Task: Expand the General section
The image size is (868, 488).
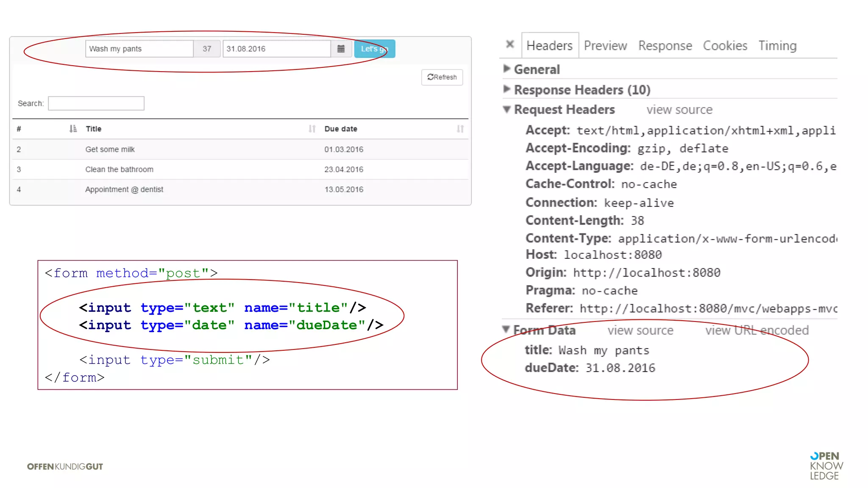Action: pos(507,69)
